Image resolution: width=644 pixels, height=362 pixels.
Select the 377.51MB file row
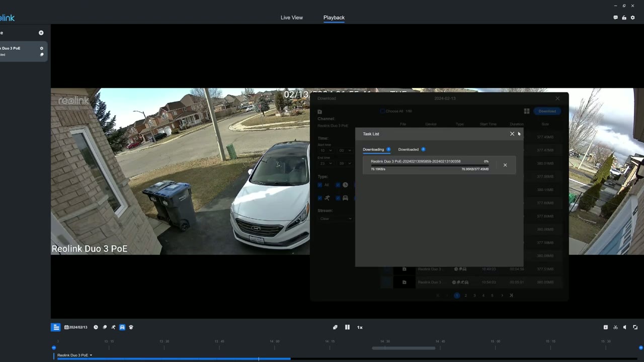click(471, 269)
